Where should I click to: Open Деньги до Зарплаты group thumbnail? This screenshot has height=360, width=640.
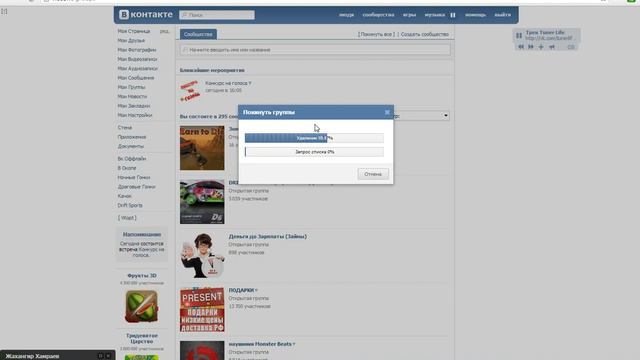pos(202,256)
